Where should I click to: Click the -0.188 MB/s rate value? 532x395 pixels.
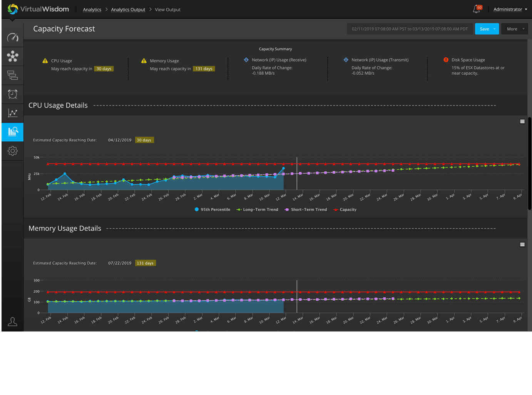pyautogui.click(x=263, y=73)
